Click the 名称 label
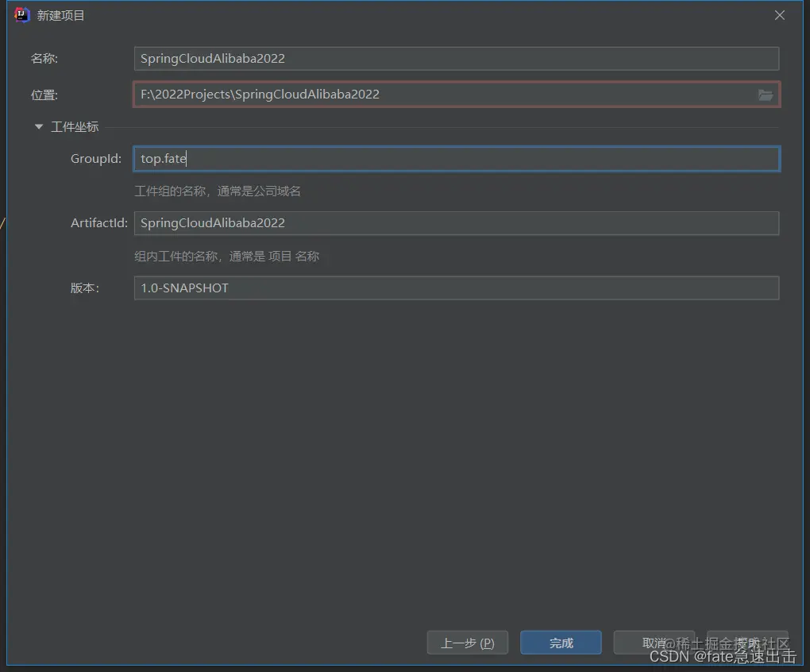 [x=44, y=58]
